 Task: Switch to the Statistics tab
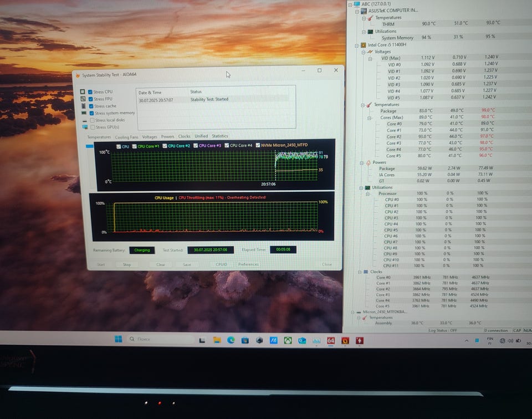[x=220, y=136]
